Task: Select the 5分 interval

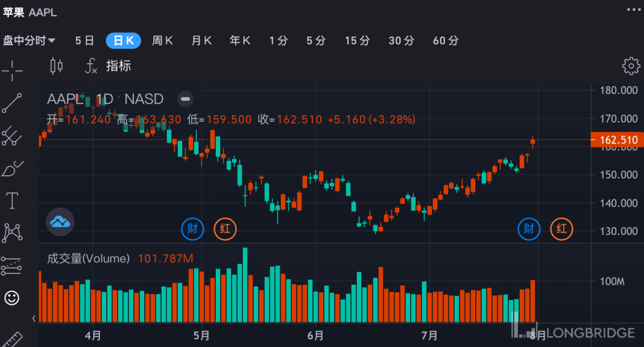Action: pos(316,41)
